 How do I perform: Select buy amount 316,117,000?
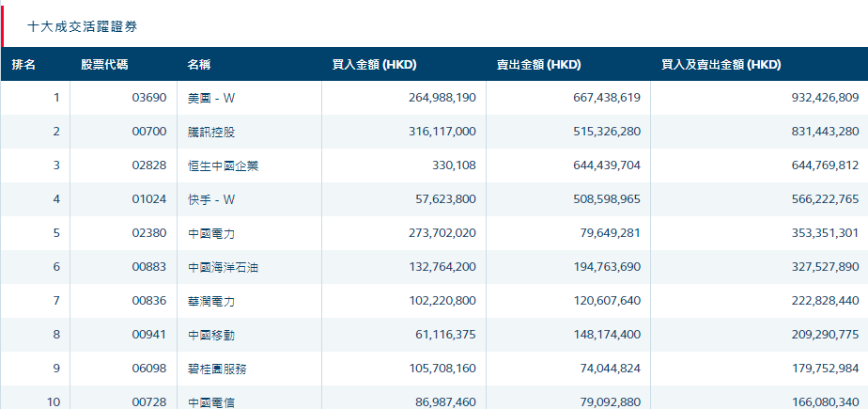[x=442, y=132]
